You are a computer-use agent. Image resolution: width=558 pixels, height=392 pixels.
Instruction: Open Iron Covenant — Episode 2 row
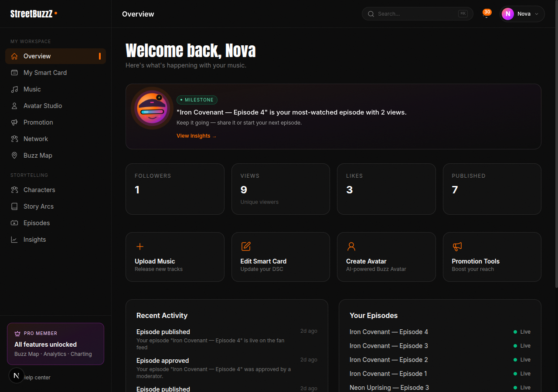(x=440, y=360)
